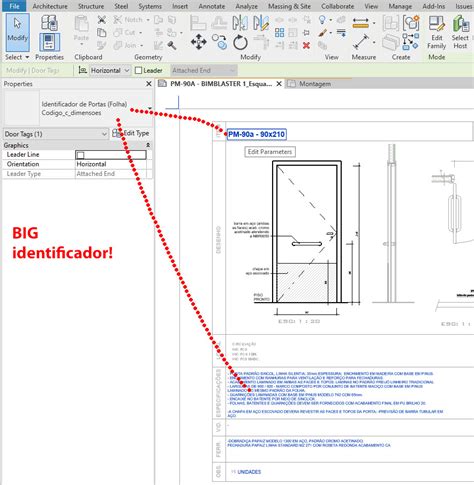Switch to the Systems ribbon tab
This screenshot has width=474, height=485.
[150, 6]
